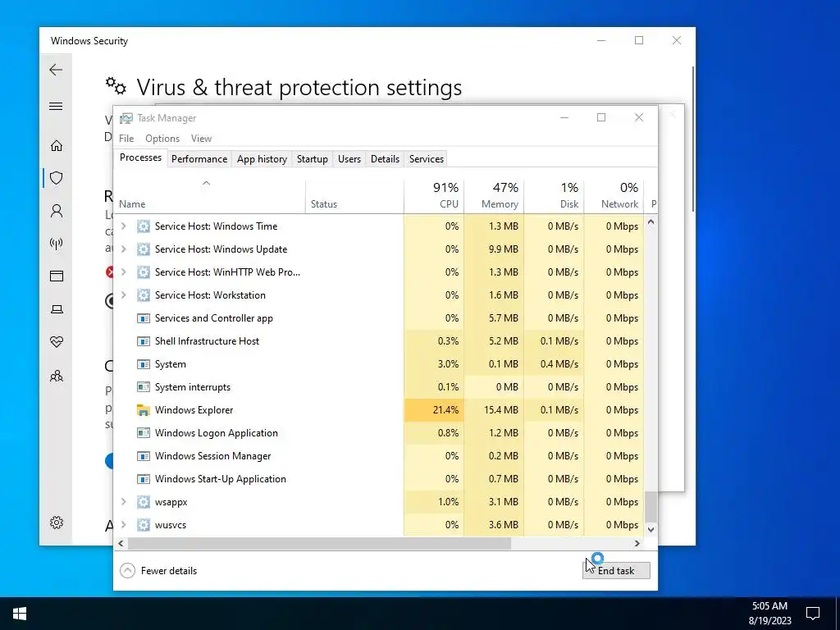Click the Task Manager title bar icon
Viewport: 840px width, 630px height.
[126, 118]
